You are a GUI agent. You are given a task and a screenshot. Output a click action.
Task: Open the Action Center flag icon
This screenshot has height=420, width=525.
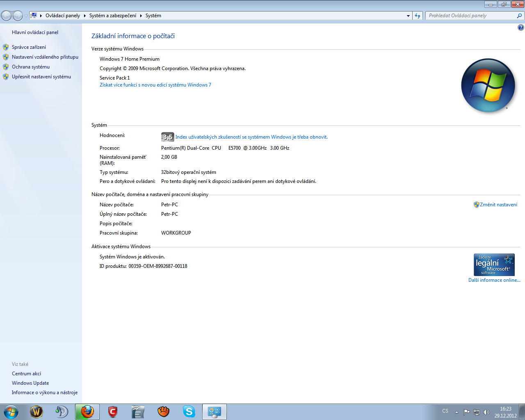[467, 412]
